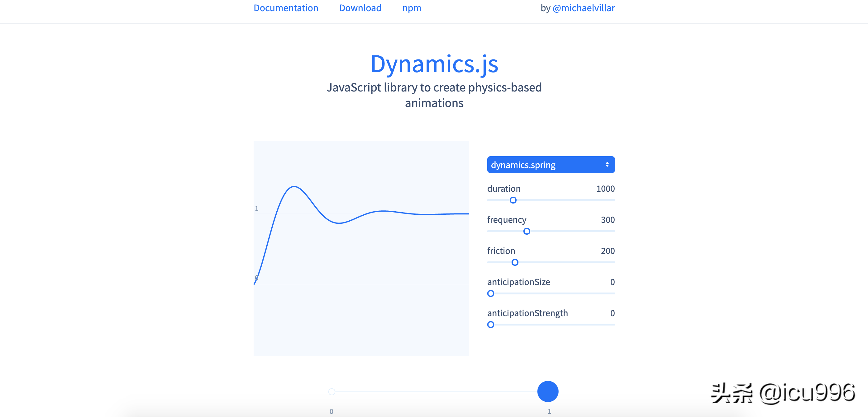Viewport: 868px width, 417px height.
Task: Click the faint circle at the demo track start
Action: coord(331,391)
